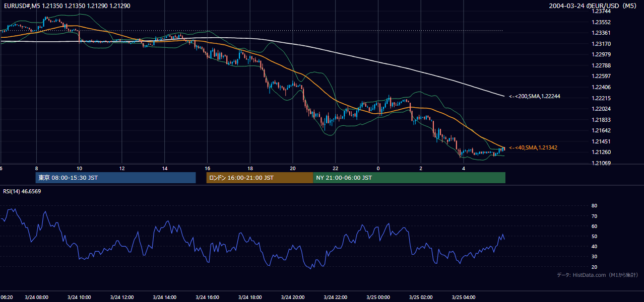Click the EURUSD#,M5 price header text
Viewport: 644px width, 302px height.
point(66,6)
